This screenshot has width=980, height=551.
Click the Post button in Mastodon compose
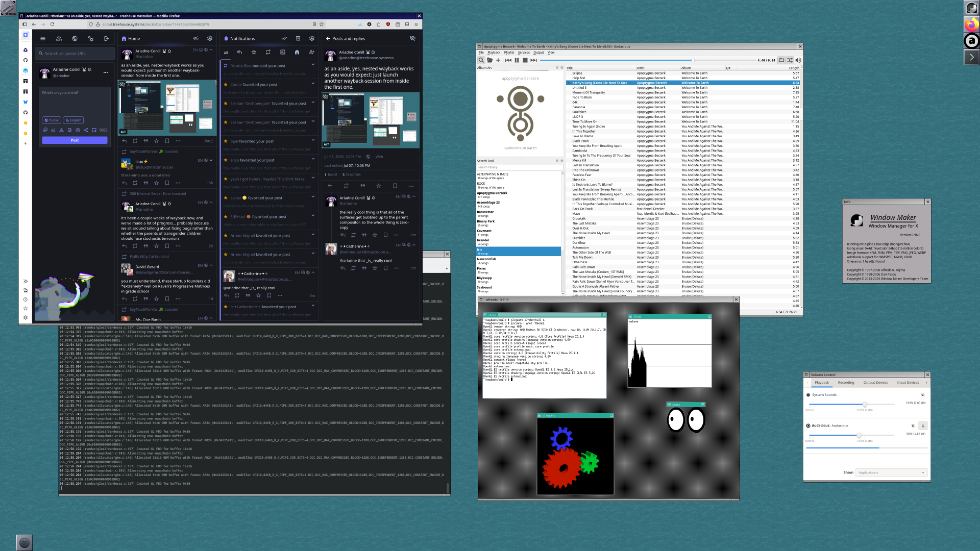click(75, 140)
